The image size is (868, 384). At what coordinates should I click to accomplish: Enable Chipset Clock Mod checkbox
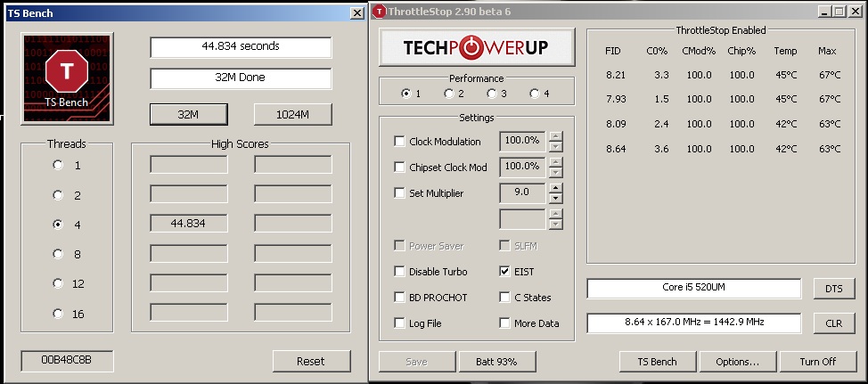[399, 167]
